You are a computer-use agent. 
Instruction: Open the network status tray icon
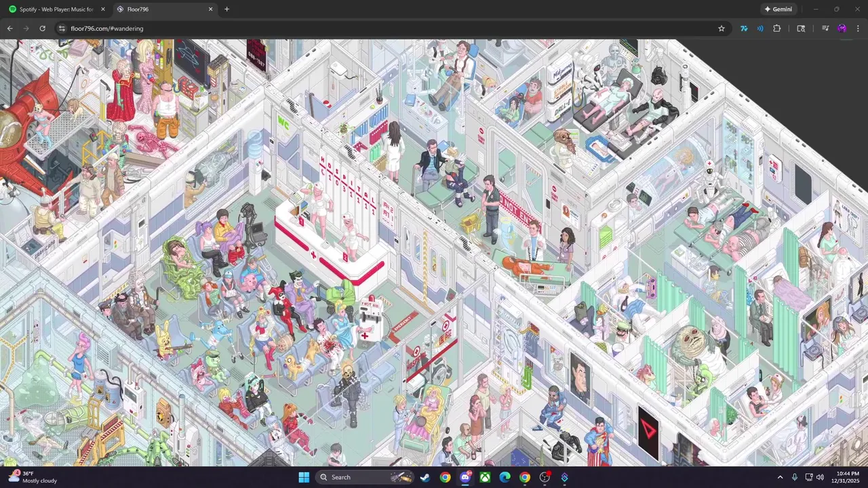(809, 477)
